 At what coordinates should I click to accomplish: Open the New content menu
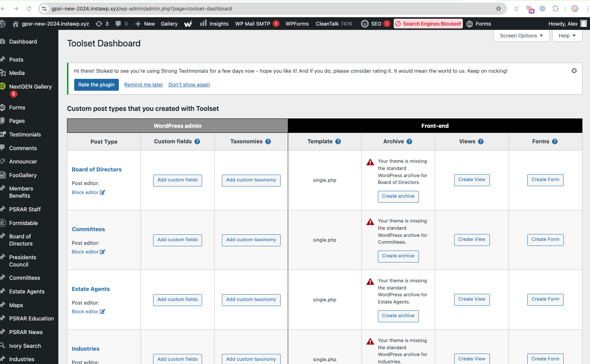[x=145, y=24]
